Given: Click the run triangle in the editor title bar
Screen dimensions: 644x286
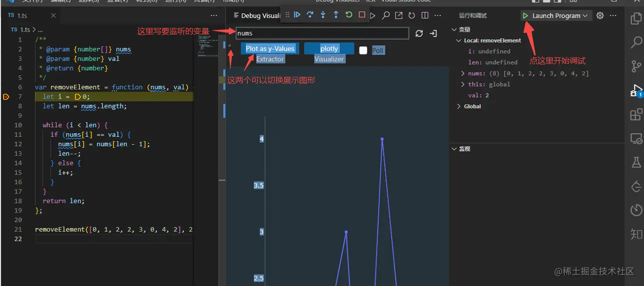Looking at the screenshot, I should click(x=373, y=15).
